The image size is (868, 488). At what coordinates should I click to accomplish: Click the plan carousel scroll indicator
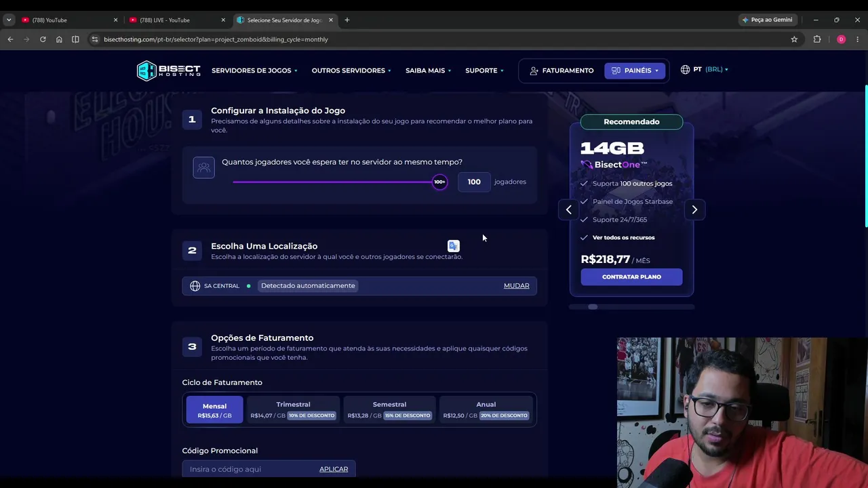click(593, 307)
